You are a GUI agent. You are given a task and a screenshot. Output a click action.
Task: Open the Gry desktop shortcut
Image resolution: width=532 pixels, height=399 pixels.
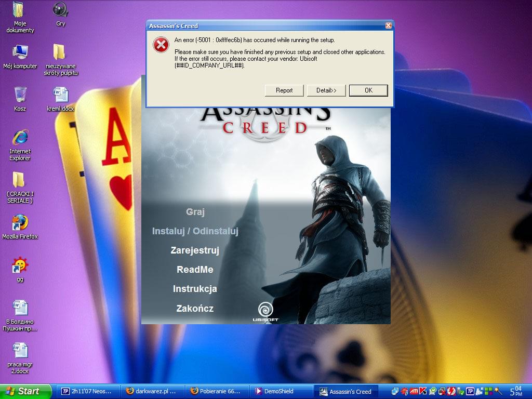pyautogui.click(x=60, y=14)
